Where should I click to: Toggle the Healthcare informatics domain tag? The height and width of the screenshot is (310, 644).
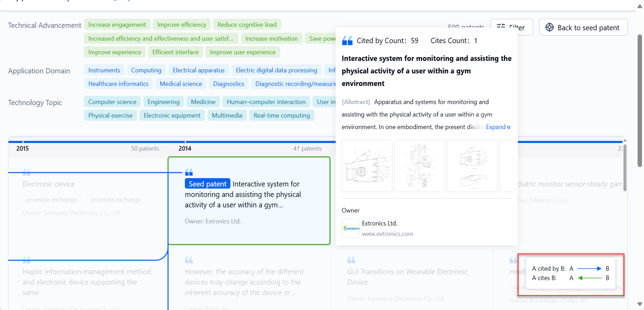(118, 84)
